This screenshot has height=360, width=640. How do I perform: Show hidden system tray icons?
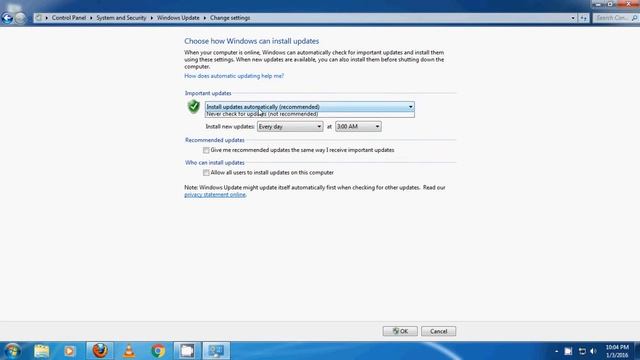coord(556,351)
